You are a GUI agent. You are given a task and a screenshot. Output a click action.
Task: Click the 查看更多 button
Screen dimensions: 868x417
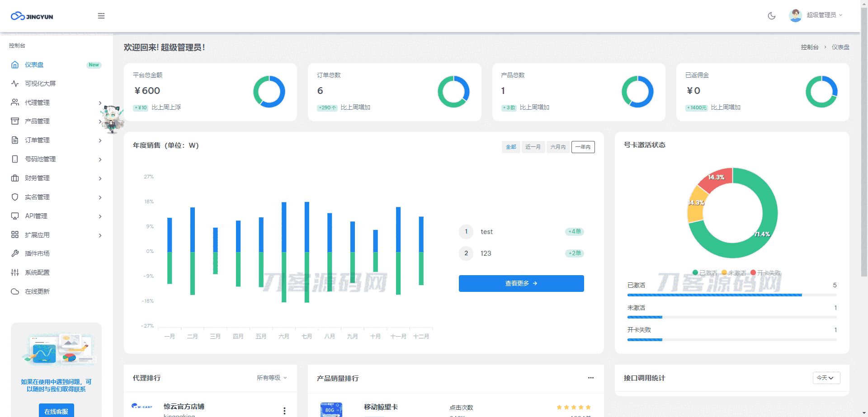tap(521, 283)
